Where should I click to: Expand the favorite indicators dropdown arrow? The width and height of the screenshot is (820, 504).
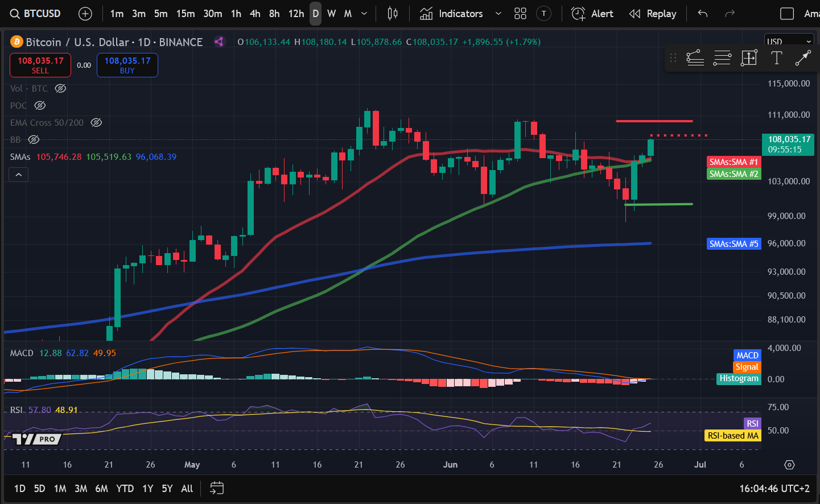click(498, 14)
